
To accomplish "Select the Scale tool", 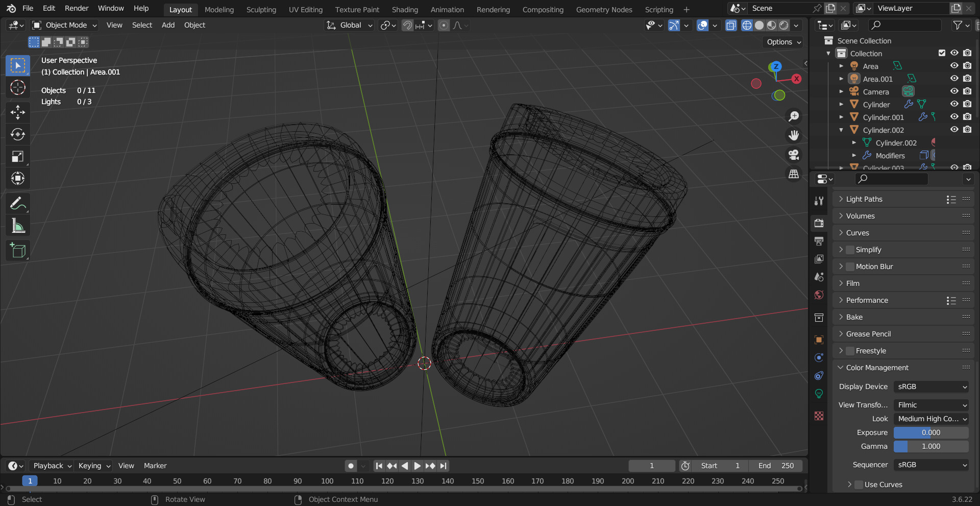I will [18, 156].
